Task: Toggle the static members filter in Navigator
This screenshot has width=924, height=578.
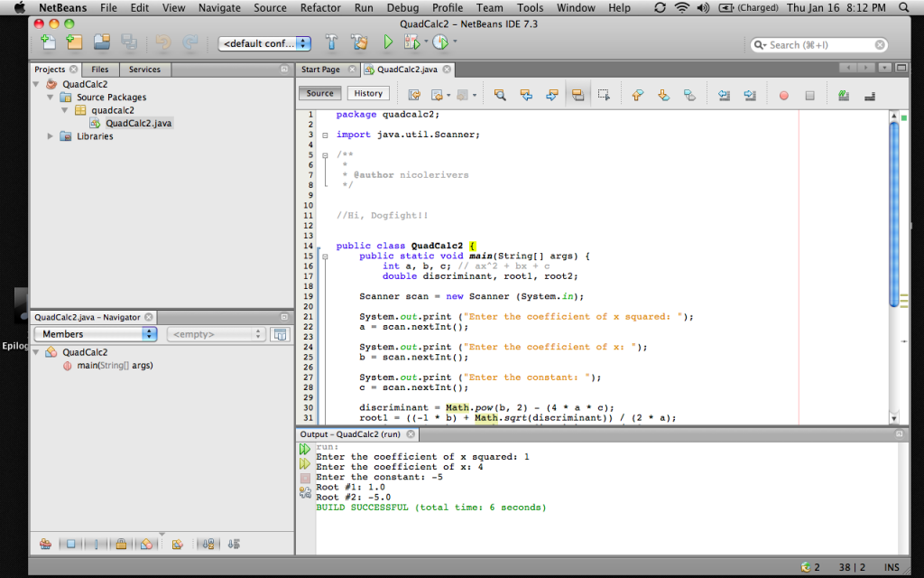Action: (x=95, y=544)
